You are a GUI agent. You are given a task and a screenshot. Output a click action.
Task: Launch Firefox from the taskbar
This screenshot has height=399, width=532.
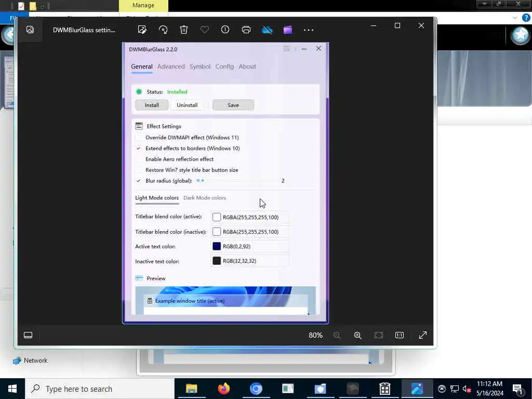coord(223,389)
